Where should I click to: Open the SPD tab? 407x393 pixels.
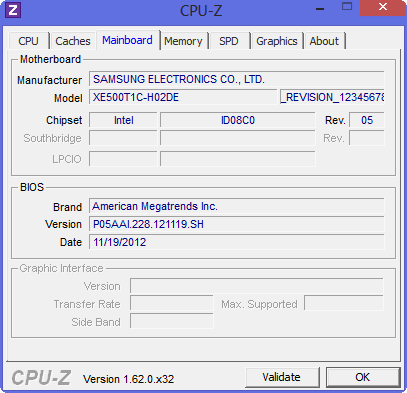(229, 41)
